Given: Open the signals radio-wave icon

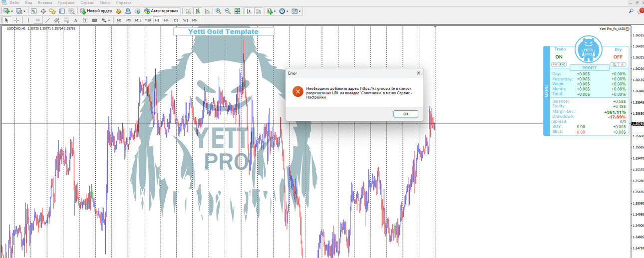Looking at the screenshot, I should (x=137, y=11).
